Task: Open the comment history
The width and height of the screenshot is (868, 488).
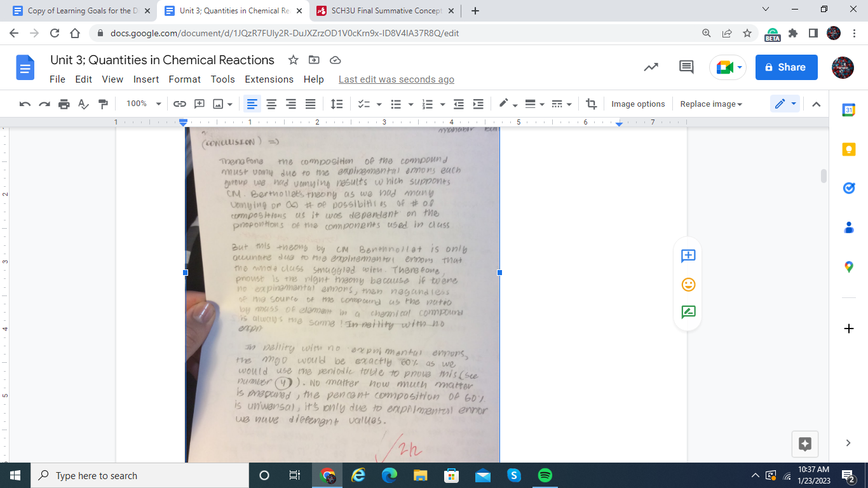Action: click(x=686, y=67)
